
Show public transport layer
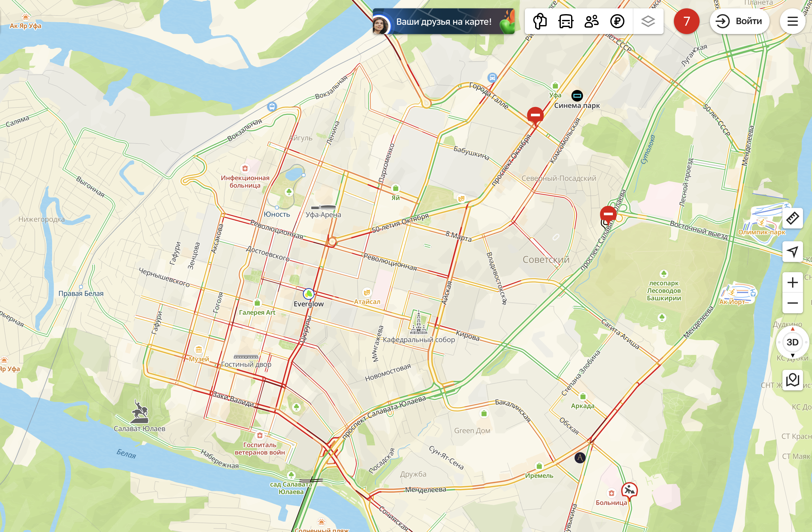[566, 22]
